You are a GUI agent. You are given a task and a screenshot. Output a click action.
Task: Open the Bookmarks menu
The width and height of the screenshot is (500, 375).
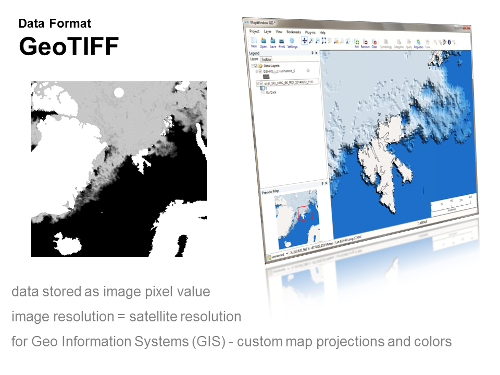coord(294,32)
